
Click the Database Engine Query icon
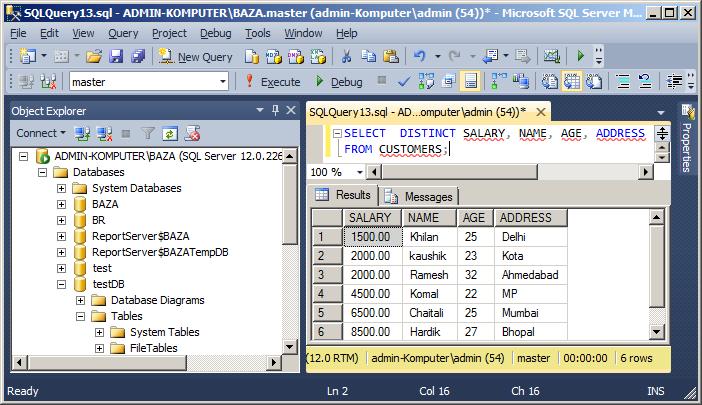pyautogui.click(x=252, y=56)
